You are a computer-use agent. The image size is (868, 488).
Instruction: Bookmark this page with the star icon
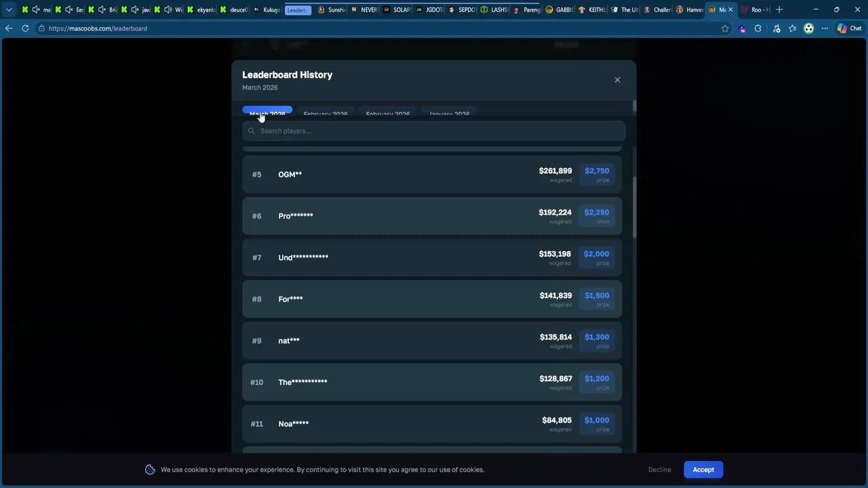pyautogui.click(x=725, y=28)
